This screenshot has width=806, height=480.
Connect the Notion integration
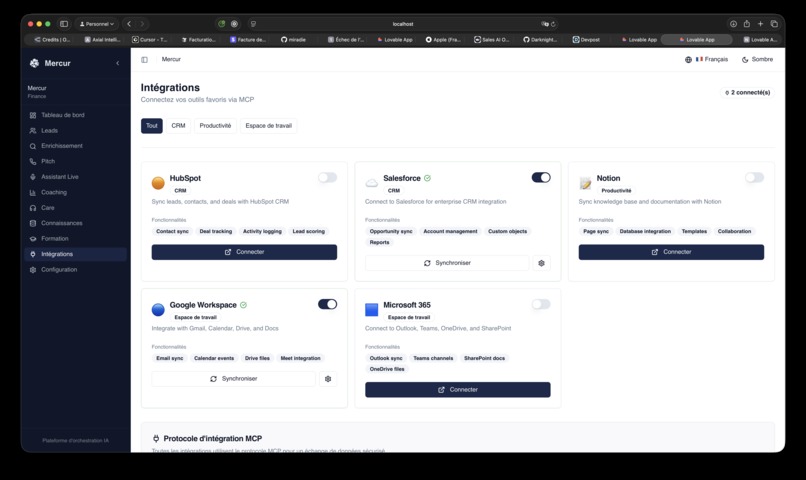[671, 252]
